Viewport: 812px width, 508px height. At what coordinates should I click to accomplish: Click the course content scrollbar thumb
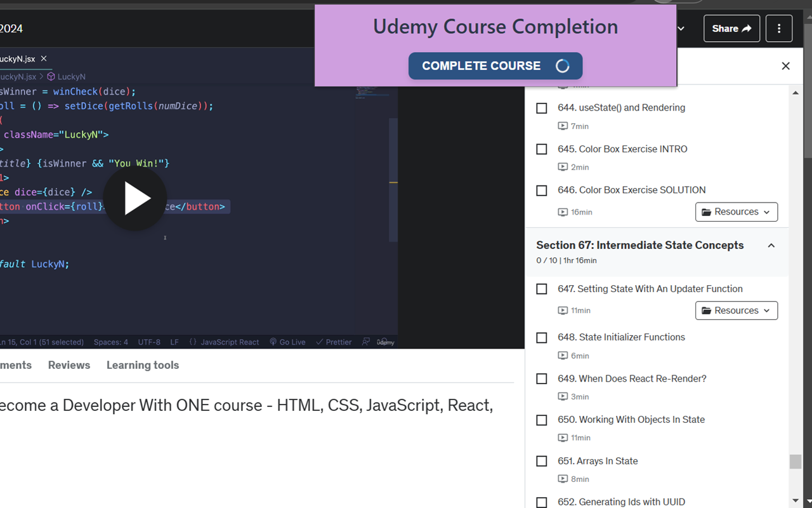(796, 462)
